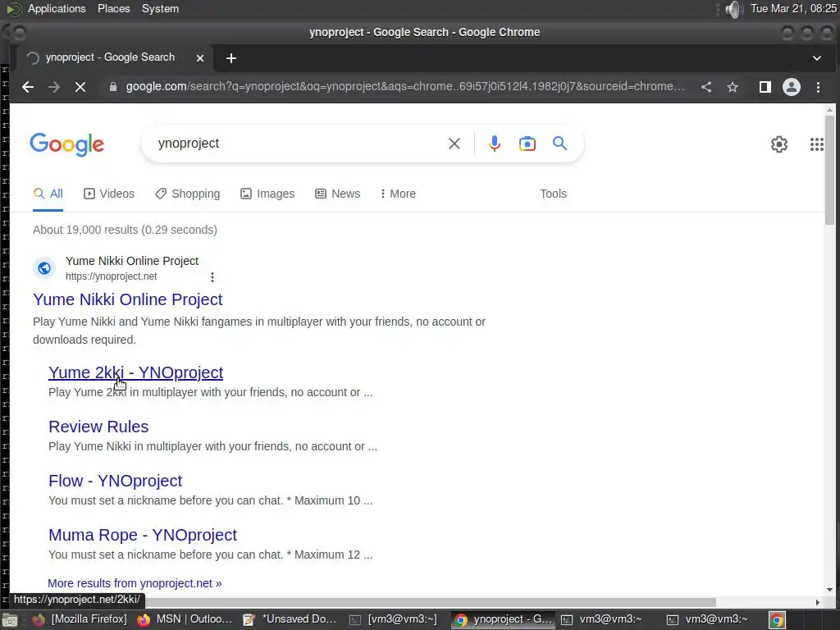This screenshot has height=630, width=840.
Task: Click the date and time clock
Action: [x=793, y=9]
